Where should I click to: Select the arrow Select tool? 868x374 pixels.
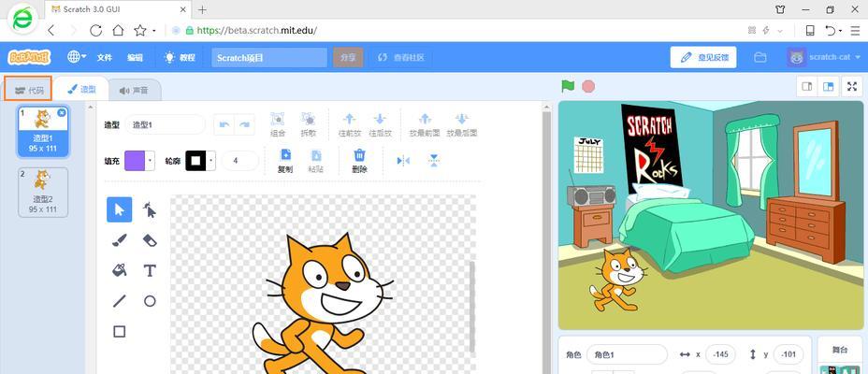(119, 209)
